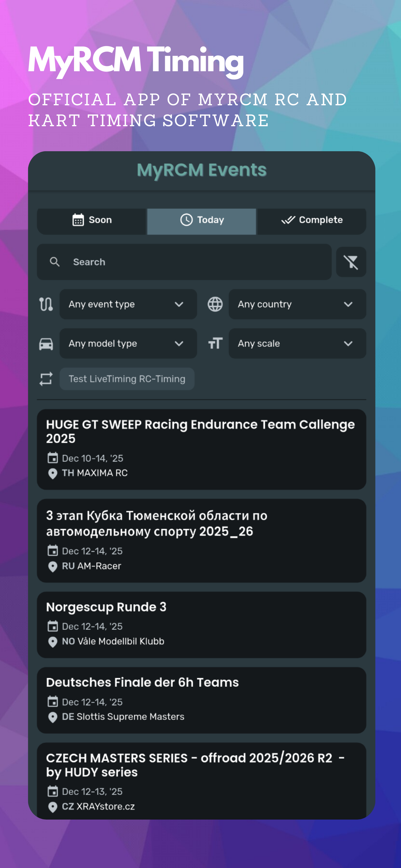Click the clock icon on Today tab

(186, 220)
